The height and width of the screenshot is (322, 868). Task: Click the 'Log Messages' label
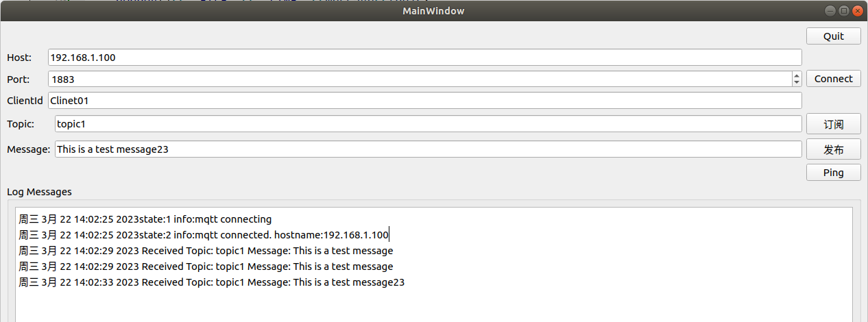[x=39, y=192]
